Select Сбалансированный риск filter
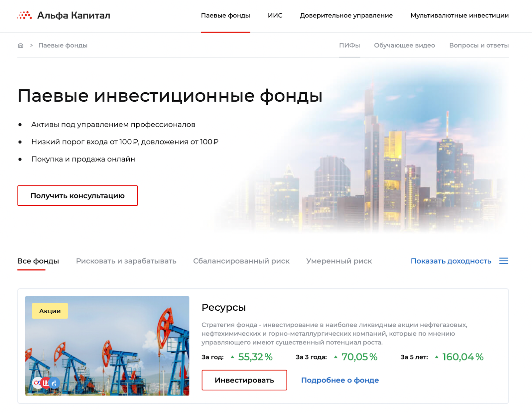This screenshot has width=532, height=413. coord(241,261)
